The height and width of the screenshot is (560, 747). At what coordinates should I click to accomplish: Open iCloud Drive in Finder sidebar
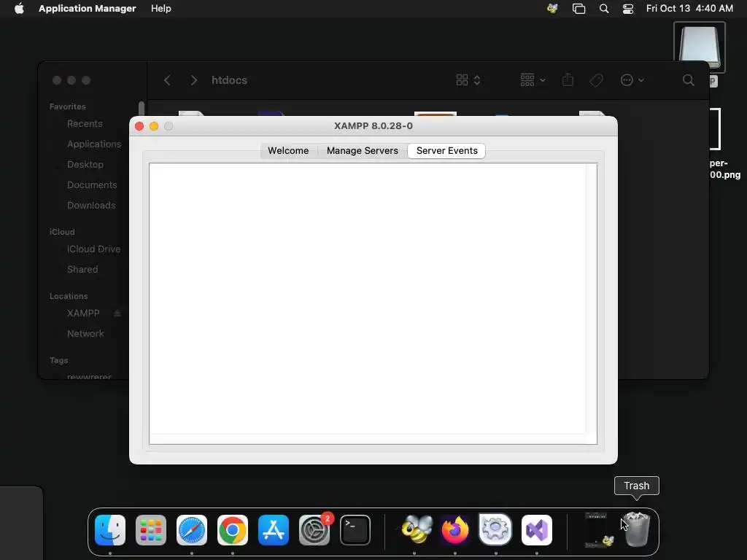pos(93,249)
